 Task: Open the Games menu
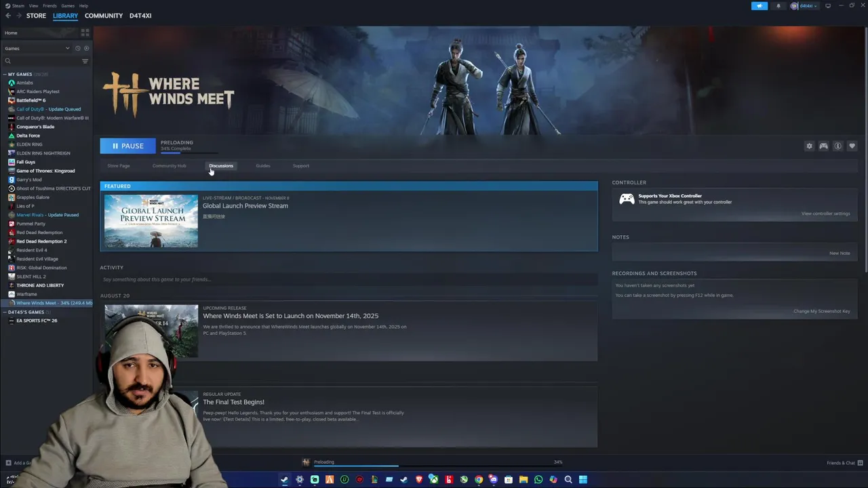(x=68, y=5)
